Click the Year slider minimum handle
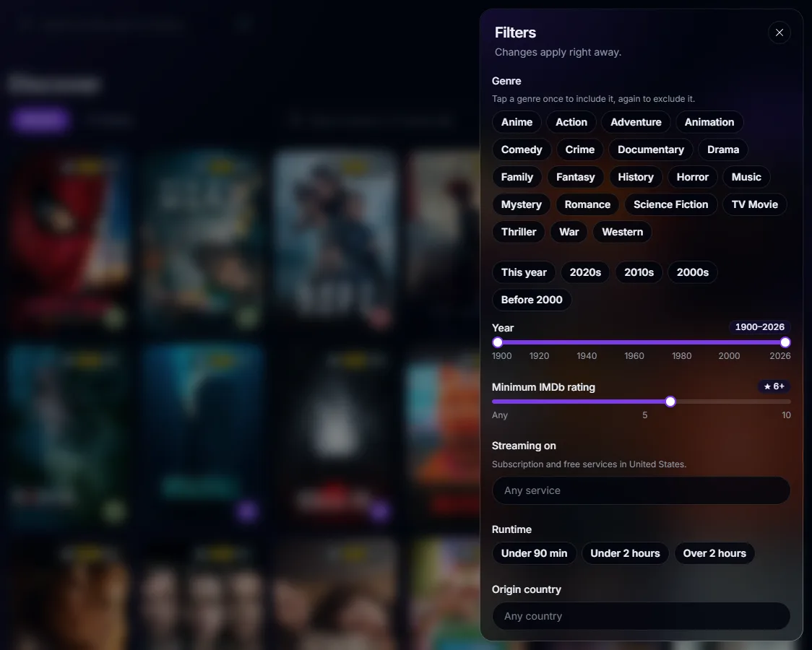This screenshot has width=812, height=650. tap(498, 342)
